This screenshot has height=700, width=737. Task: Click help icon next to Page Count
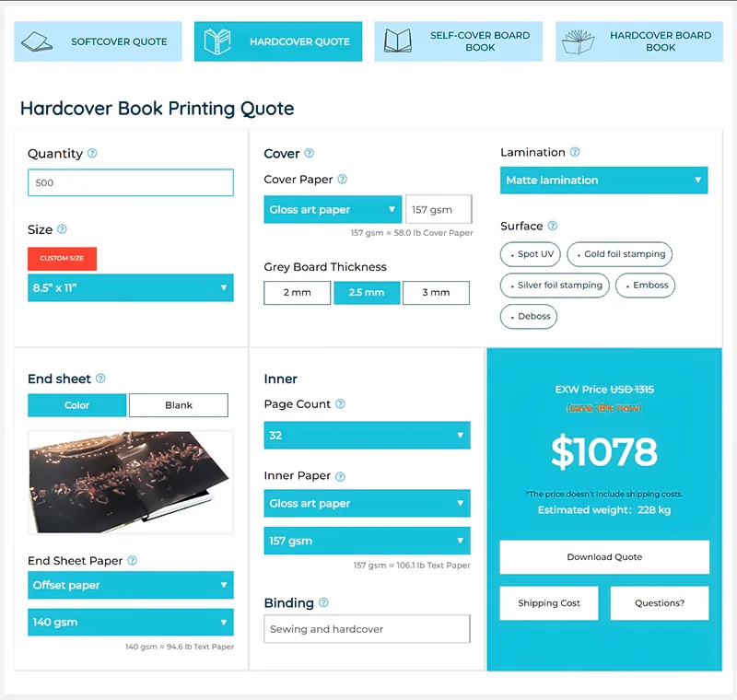pos(341,404)
